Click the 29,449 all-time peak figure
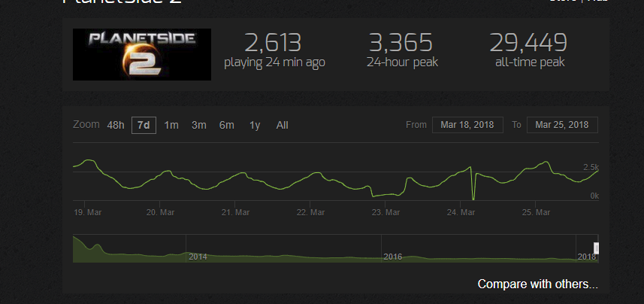Screen dimensions: 644x304 tap(528, 42)
